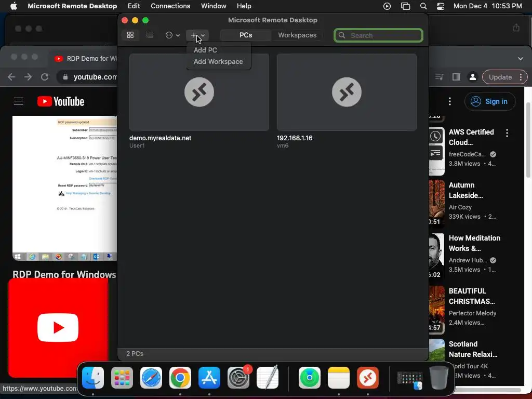Open the Trash in the Dock
532x399 pixels.
click(x=439, y=377)
